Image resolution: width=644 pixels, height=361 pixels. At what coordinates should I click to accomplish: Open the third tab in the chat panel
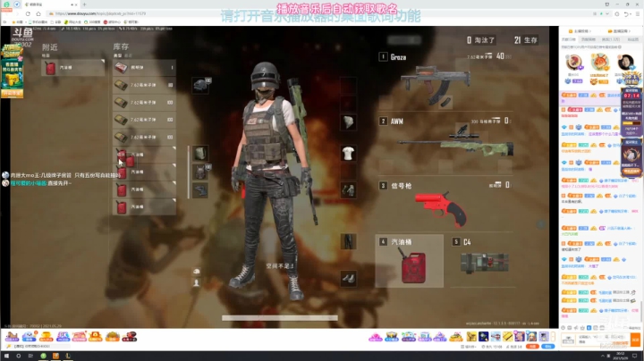point(611,39)
